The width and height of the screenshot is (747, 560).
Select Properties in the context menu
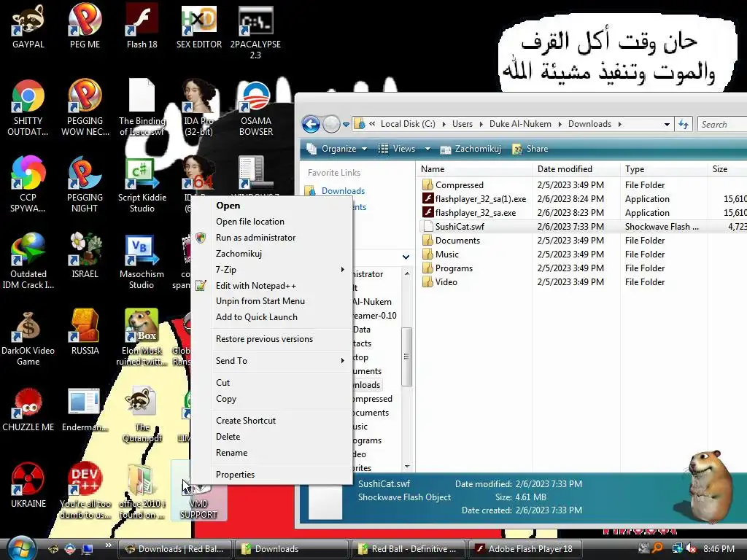[x=236, y=475]
